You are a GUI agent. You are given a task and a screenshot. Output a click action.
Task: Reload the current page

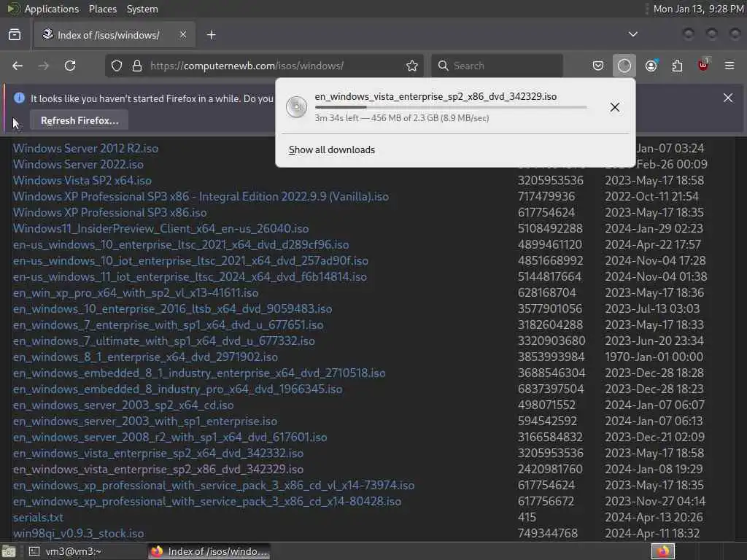70,66
